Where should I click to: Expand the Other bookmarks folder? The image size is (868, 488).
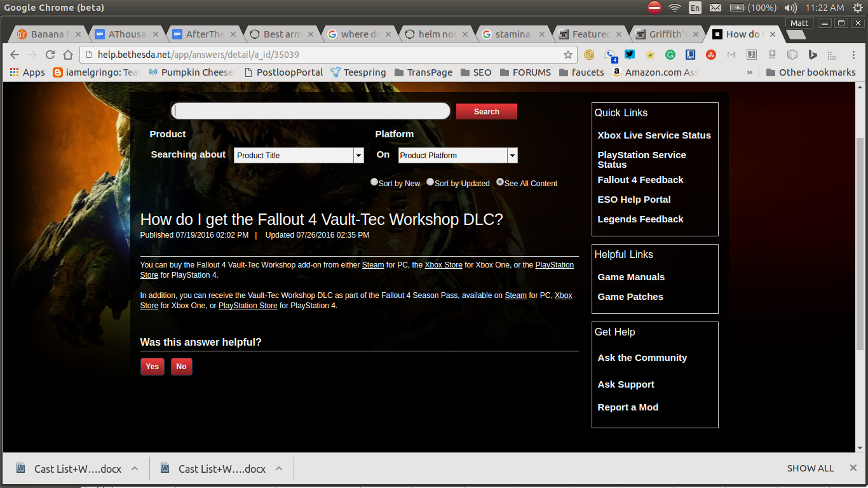811,72
